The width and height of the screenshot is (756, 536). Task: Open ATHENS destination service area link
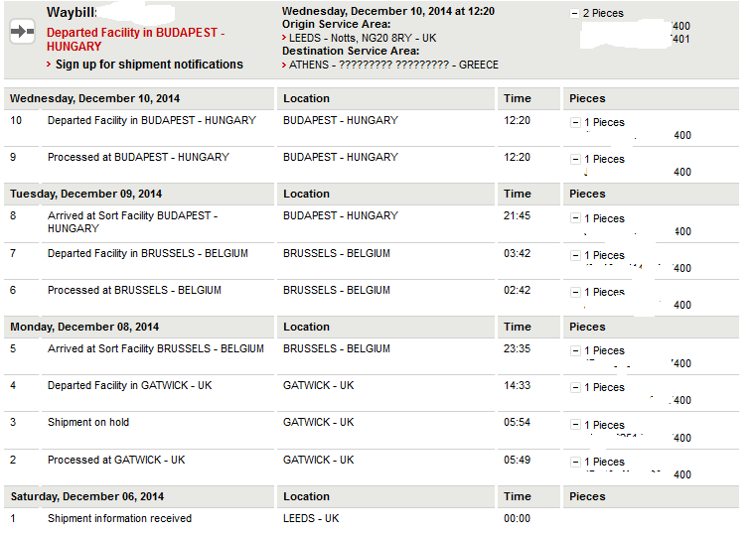[x=393, y=65]
